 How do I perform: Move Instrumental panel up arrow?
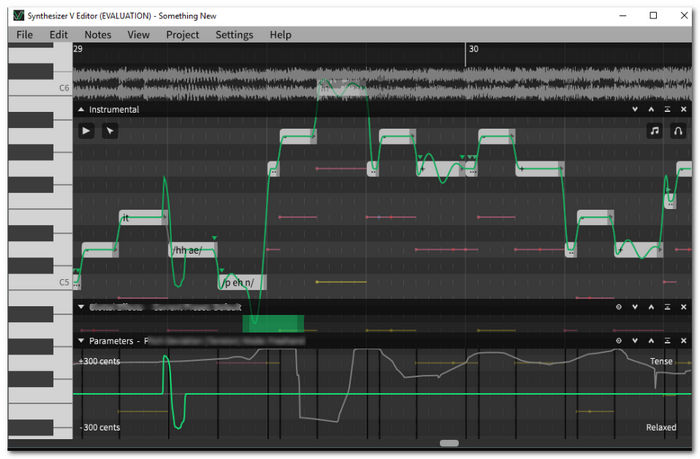point(651,109)
